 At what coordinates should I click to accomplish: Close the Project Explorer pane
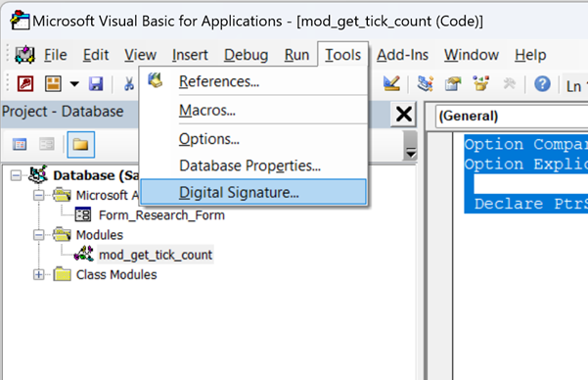(x=403, y=114)
